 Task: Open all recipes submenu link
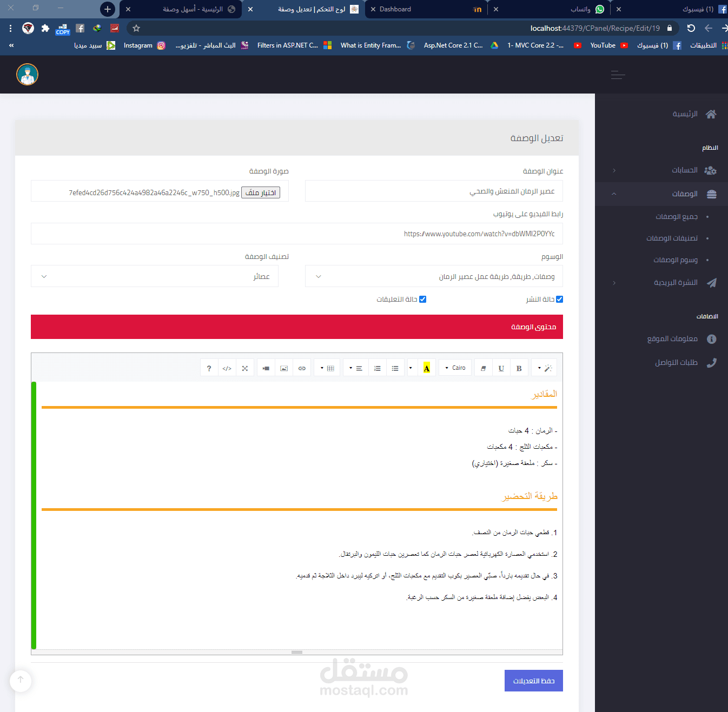(x=677, y=217)
